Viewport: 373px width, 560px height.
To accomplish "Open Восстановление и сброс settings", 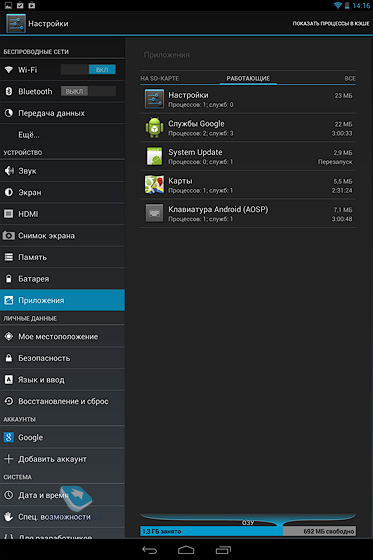I will [63, 401].
